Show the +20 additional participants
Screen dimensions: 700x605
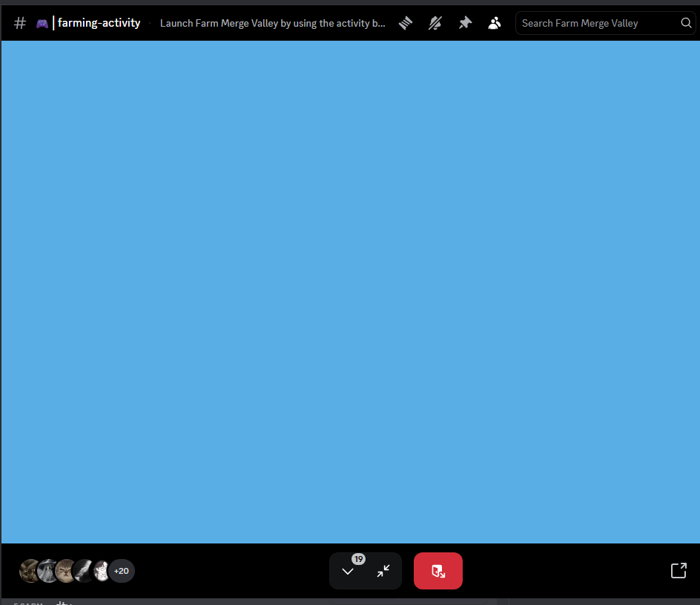click(122, 571)
